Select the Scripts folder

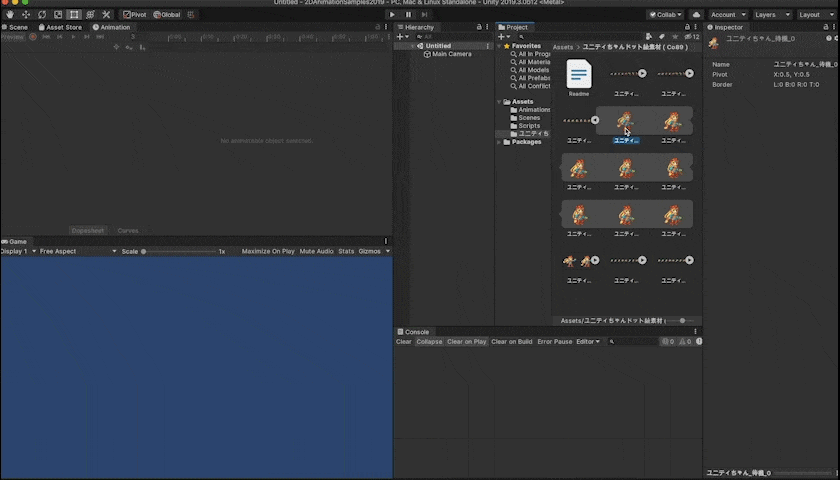[529, 126]
